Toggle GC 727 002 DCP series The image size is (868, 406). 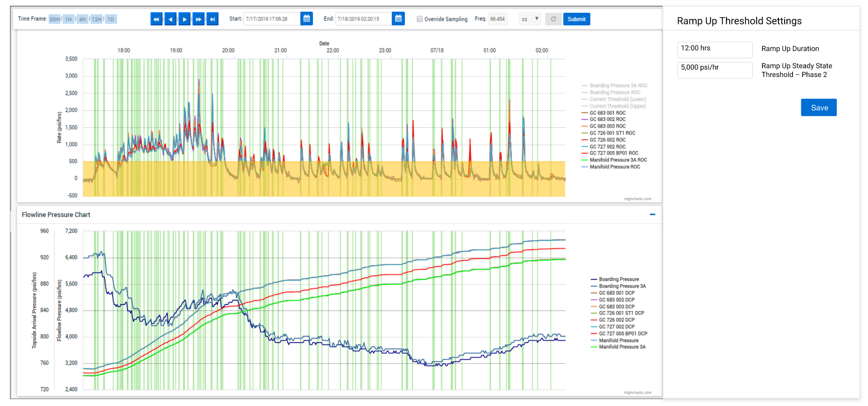tap(612, 327)
